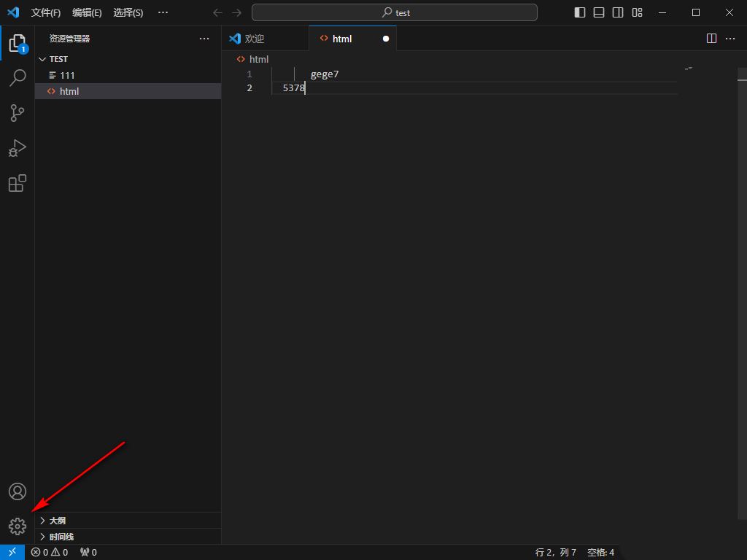Open the Search view in the activity bar
747x560 pixels.
click(x=18, y=78)
